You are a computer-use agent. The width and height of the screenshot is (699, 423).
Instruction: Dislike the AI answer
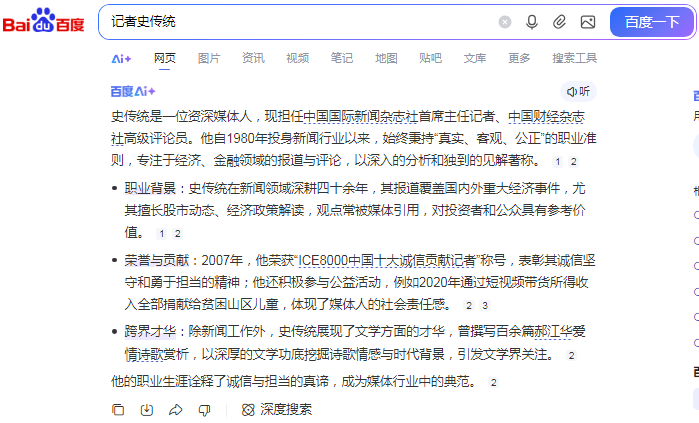coord(205,409)
